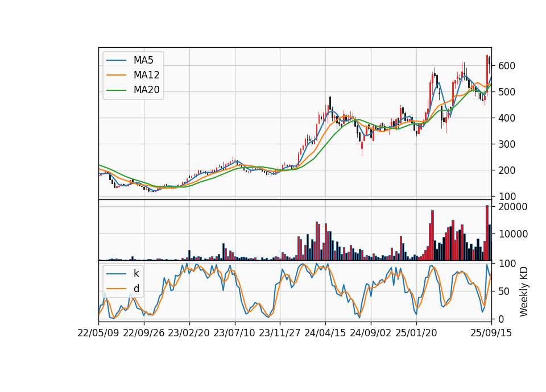546x392 pixels.
Task: Click the 20000 volume axis label
Action: point(513,207)
